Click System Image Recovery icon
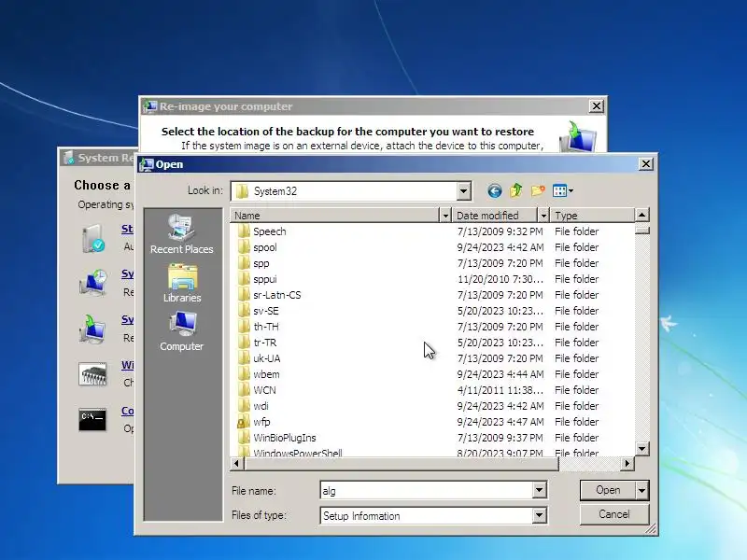Viewport: 747px width, 560px height. click(92, 329)
